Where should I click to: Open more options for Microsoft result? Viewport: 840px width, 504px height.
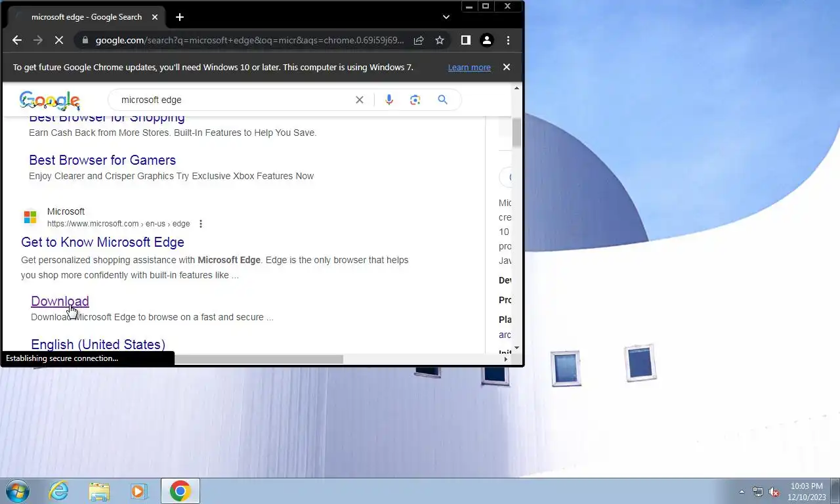coord(201,224)
